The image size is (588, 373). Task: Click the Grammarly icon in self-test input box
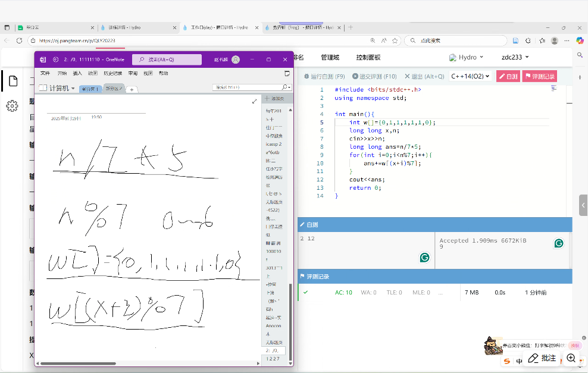[424, 257]
